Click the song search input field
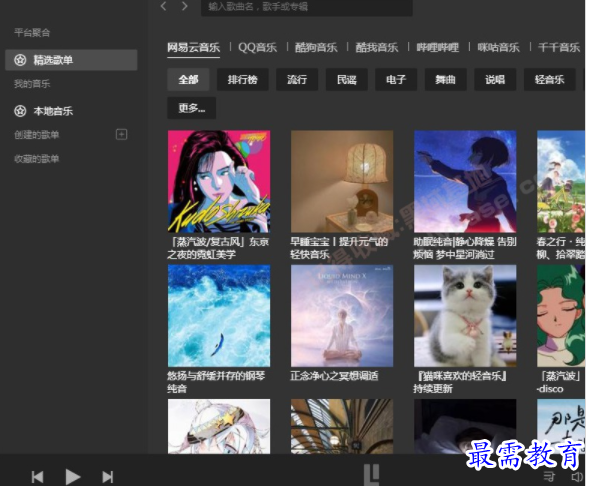Screen dimensions: 590x486 coord(307,7)
